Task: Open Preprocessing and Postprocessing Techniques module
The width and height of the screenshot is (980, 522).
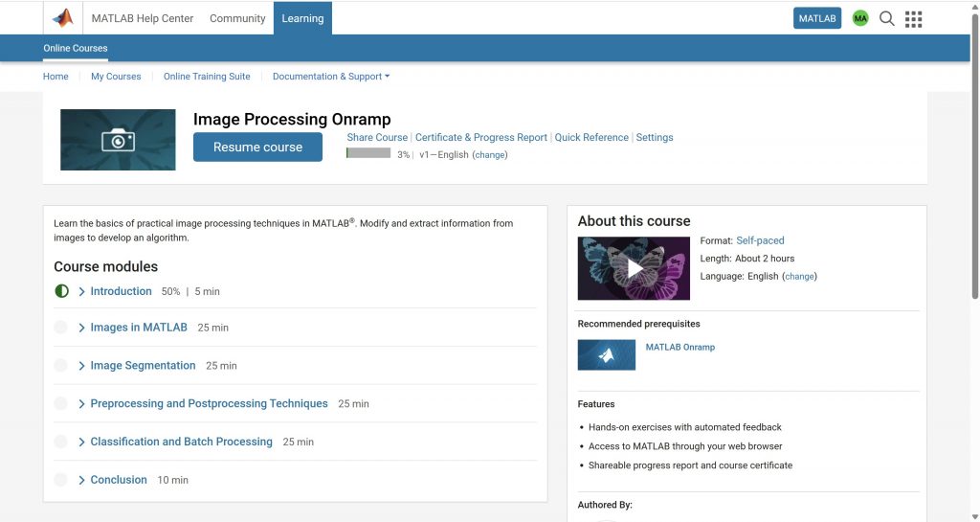Action: [209, 403]
